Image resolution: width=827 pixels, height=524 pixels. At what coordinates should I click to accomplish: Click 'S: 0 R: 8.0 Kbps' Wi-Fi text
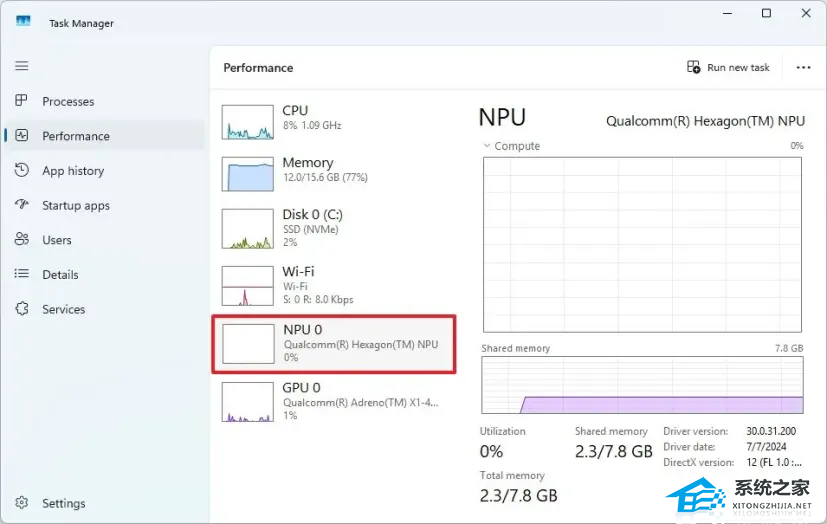pos(318,299)
